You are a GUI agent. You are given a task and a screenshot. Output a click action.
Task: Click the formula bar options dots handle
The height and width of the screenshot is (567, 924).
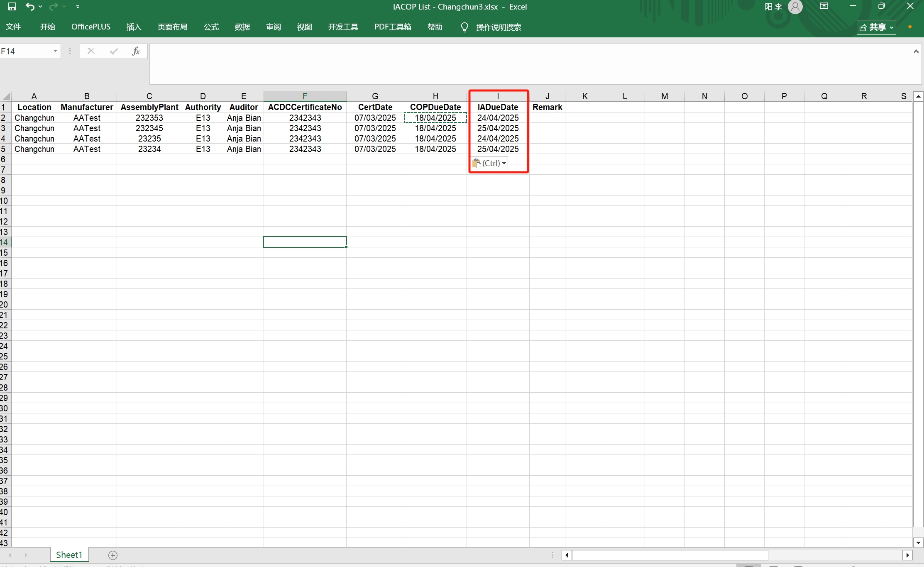pos(70,51)
